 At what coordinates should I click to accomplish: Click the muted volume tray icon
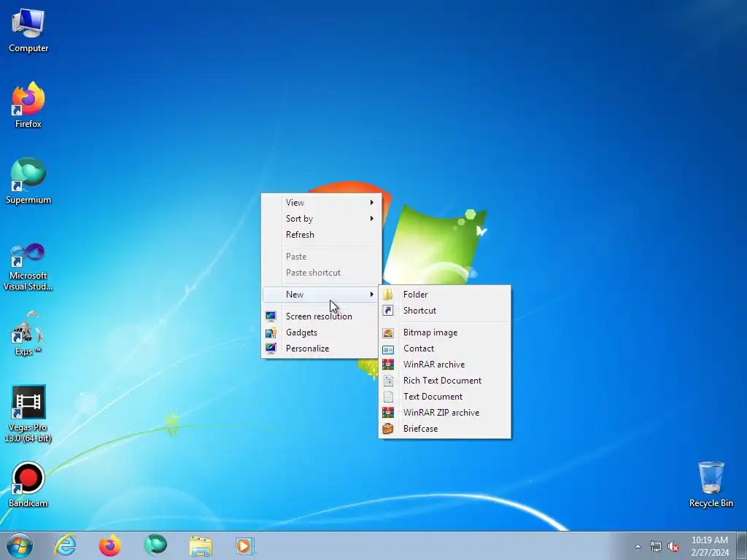673,546
